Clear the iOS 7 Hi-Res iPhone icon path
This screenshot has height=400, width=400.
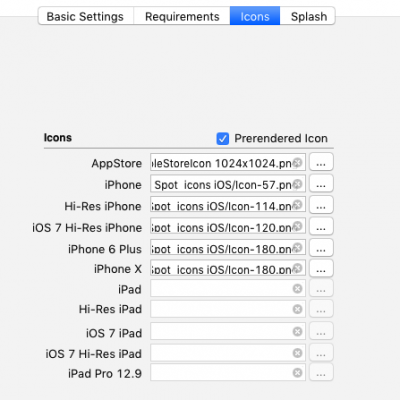(x=297, y=226)
